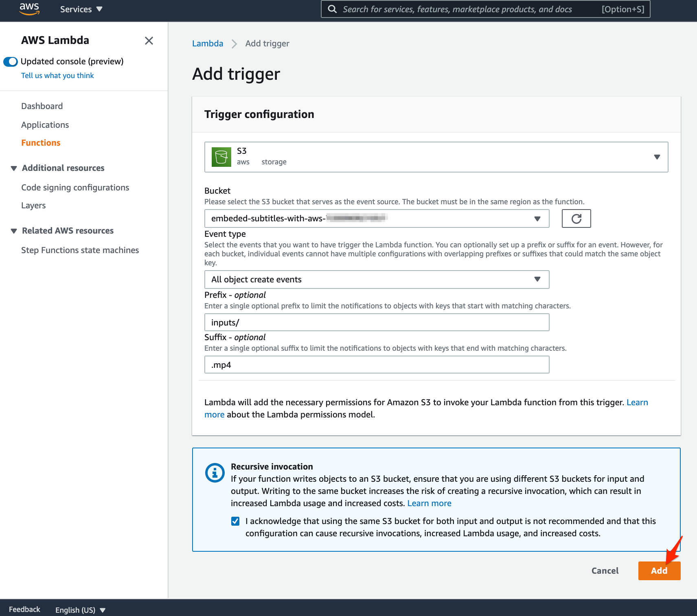Image resolution: width=697 pixels, height=616 pixels.
Task: Focus the AWS services search field
Action: (485, 9)
